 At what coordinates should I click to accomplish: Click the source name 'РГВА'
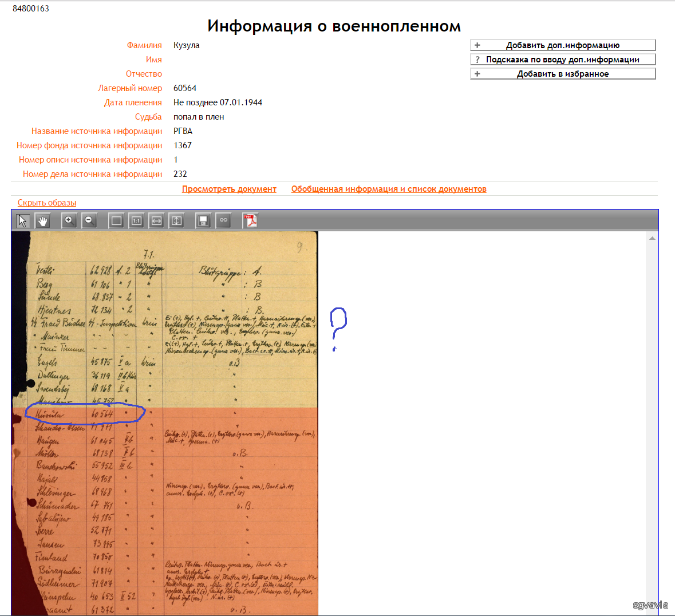183,131
